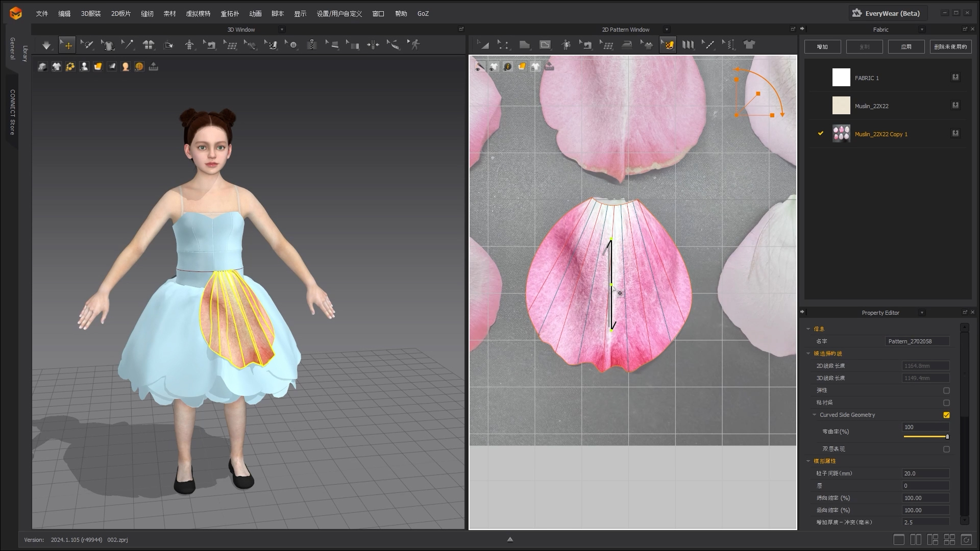Screen dimensions: 980x551
Task: Click the Show 3D Garment icon in the 2D view
Action: (x=494, y=66)
